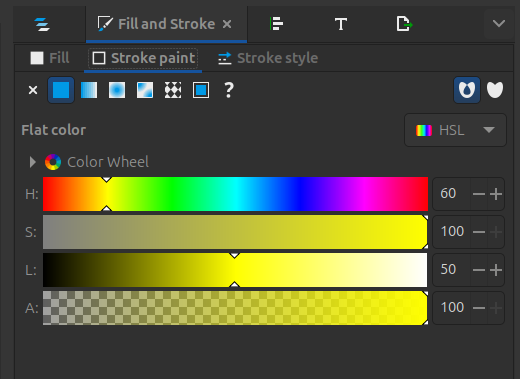
Task: Decrease the Lightness value
Action: [x=479, y=270]
